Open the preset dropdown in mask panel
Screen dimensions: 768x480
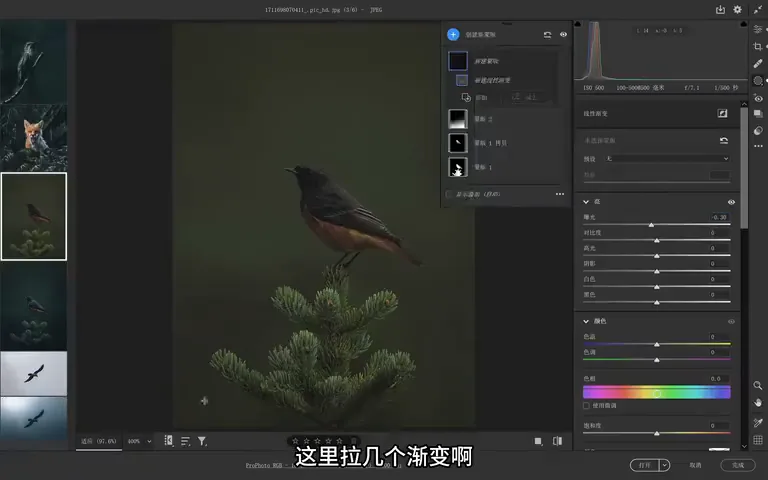coord(667,159)
